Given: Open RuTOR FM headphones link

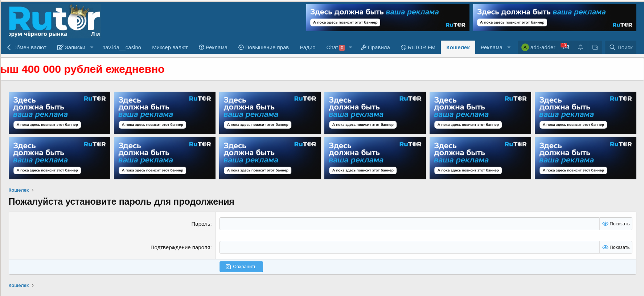Looking at the screenshot, I should (418, 47).
